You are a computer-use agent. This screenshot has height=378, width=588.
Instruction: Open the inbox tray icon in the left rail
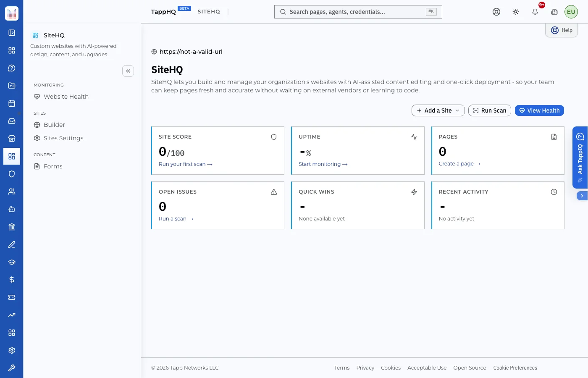(x=12, y=121)
